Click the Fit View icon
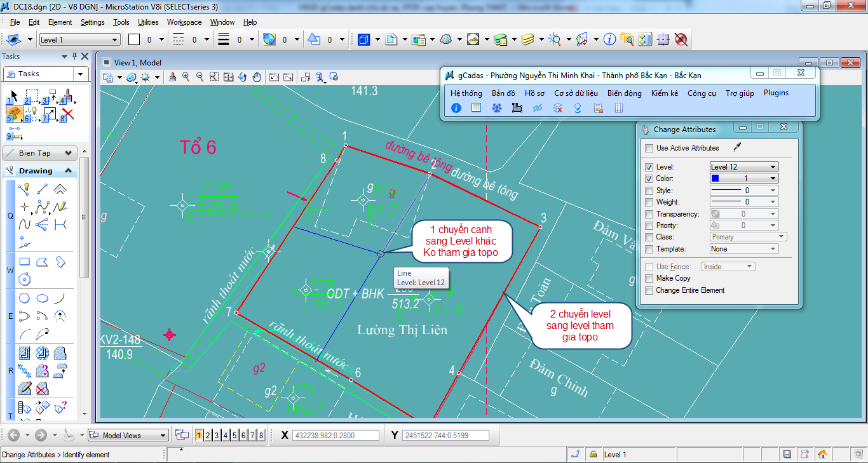The image size is (868, 463). pyautogui.click(x=228, y=77)
